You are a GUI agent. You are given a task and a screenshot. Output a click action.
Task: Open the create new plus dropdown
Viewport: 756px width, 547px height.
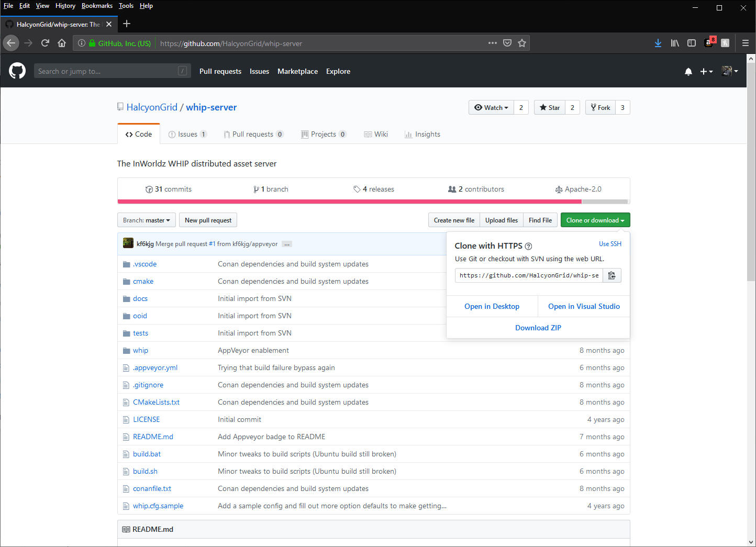click(706, 71)
